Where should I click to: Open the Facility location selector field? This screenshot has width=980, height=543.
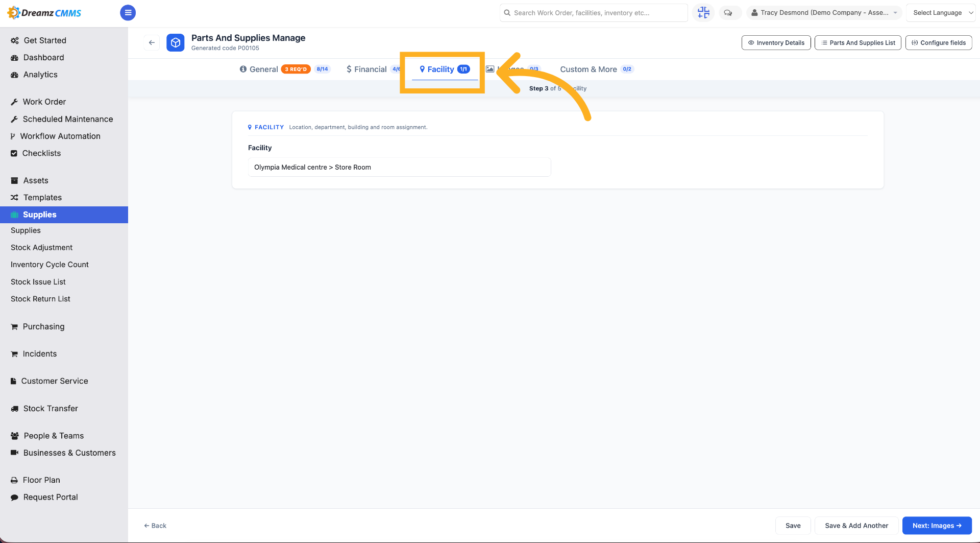(399, 167)
